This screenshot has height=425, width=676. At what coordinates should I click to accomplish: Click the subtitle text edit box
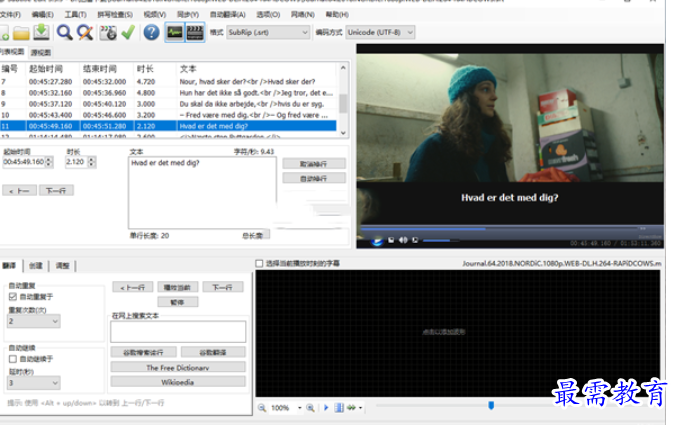[x=202, y=193]
